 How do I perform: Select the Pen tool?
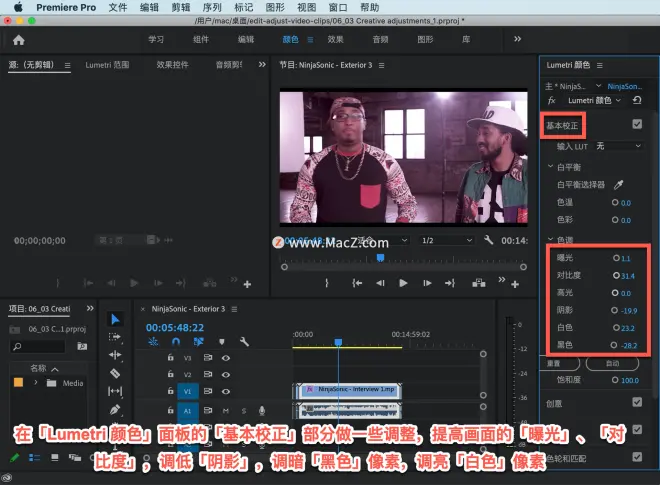coord(115,409)
